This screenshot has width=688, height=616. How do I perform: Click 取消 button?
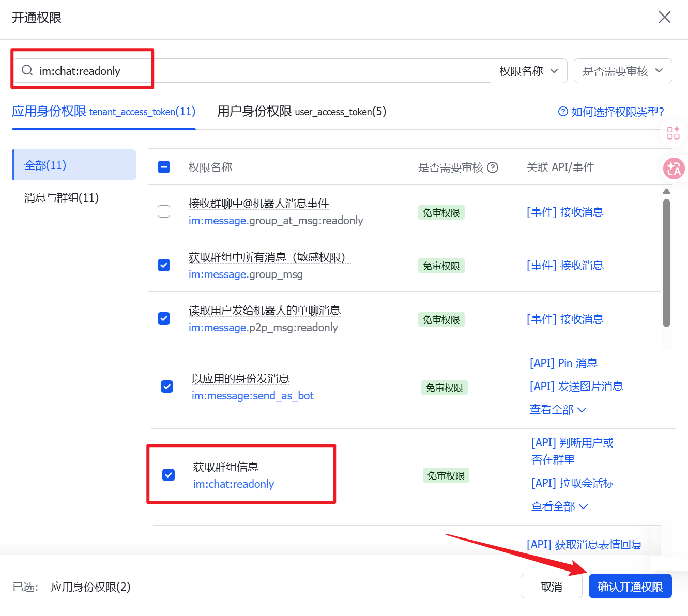[551, 587]
